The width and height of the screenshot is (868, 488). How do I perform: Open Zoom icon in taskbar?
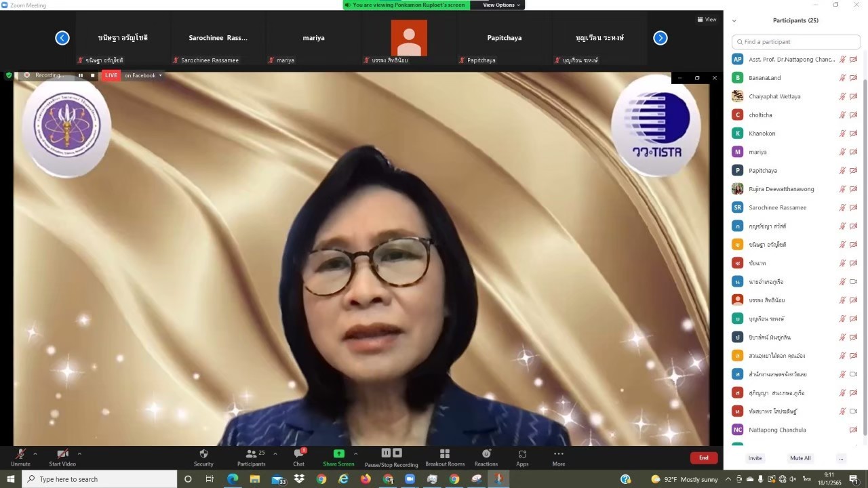click(410, 479)
